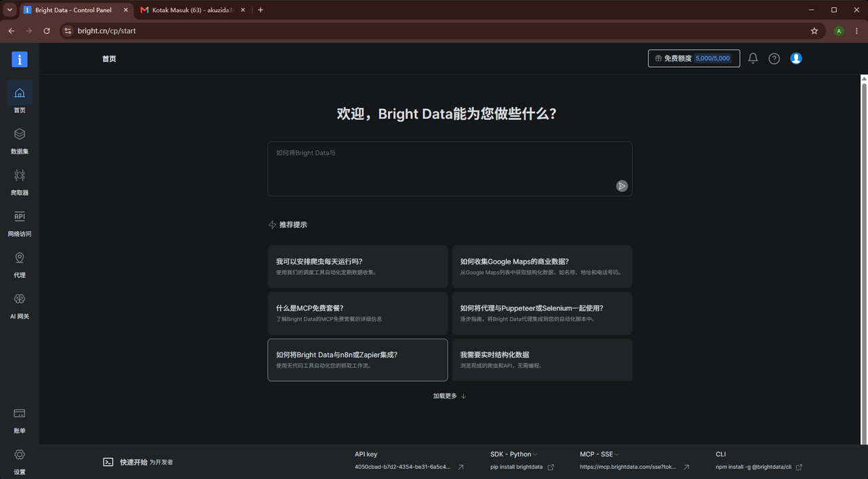The height and width of the screenshot is (479, 868).
Task: Click the notifications bell icon
Action: pos(753,59)
